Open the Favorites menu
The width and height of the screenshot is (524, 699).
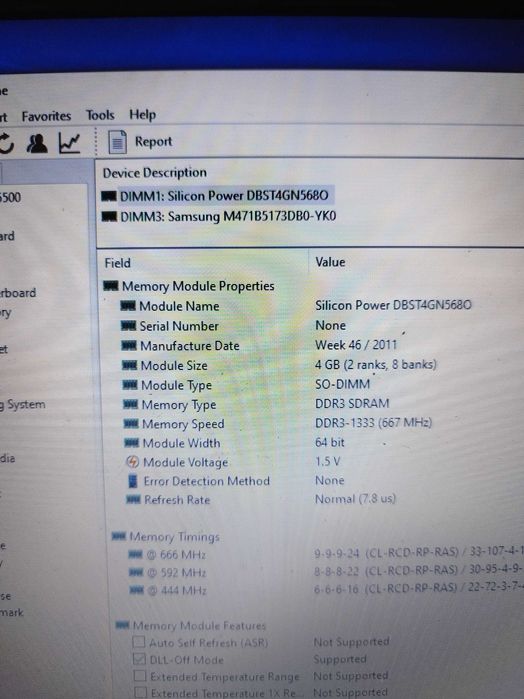pos(46,116)
